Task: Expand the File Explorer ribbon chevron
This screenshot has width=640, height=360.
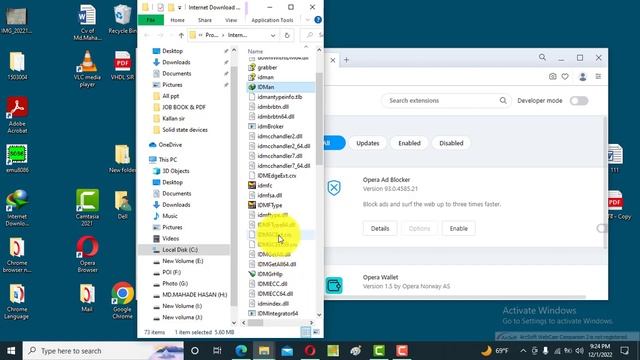Action: [308, 20]
